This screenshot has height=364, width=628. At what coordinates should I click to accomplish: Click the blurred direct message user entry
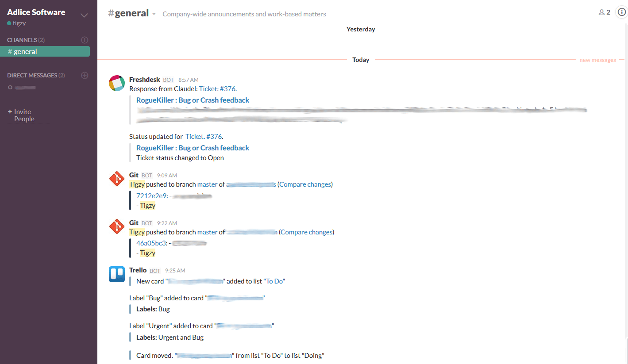(x=25, y=88)
